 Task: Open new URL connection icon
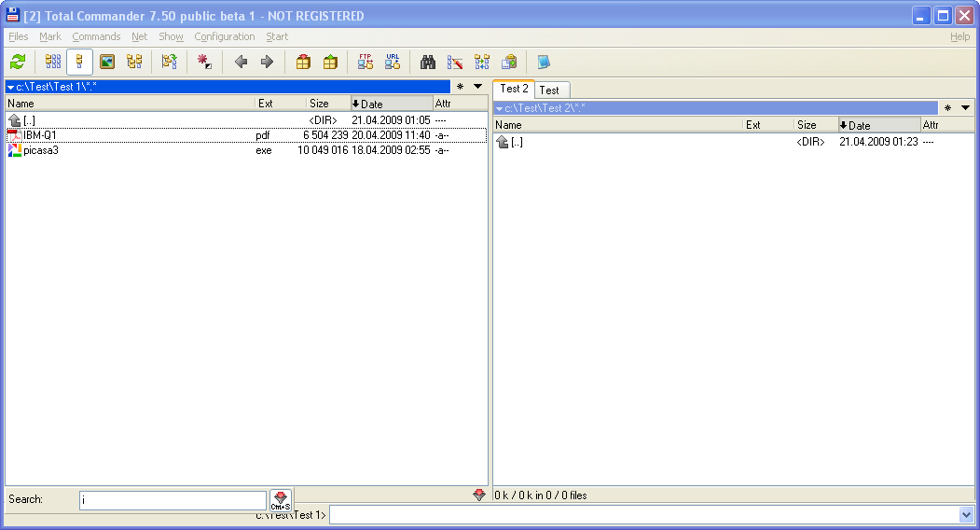pyautogui.click(x=392, y=62)
